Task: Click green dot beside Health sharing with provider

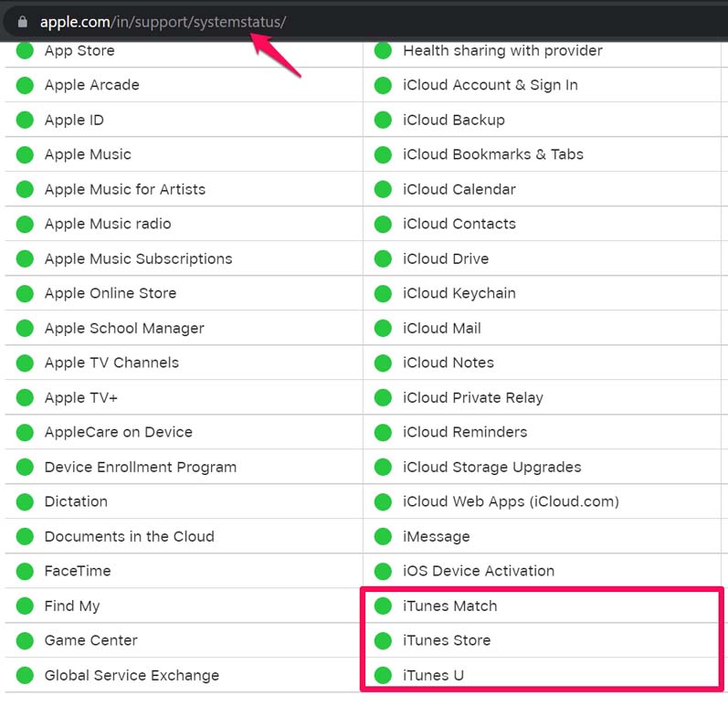Action: click(383, 50)
